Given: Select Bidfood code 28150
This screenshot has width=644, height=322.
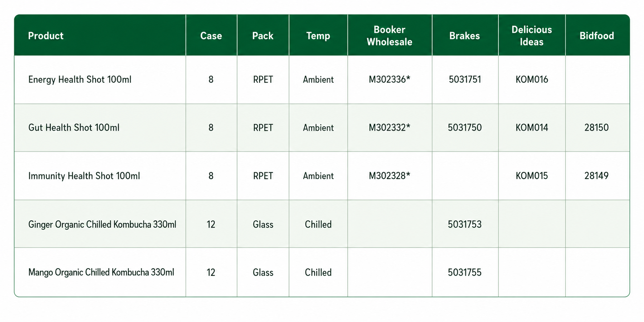Looking at the screenshot, I should (596, 127).
